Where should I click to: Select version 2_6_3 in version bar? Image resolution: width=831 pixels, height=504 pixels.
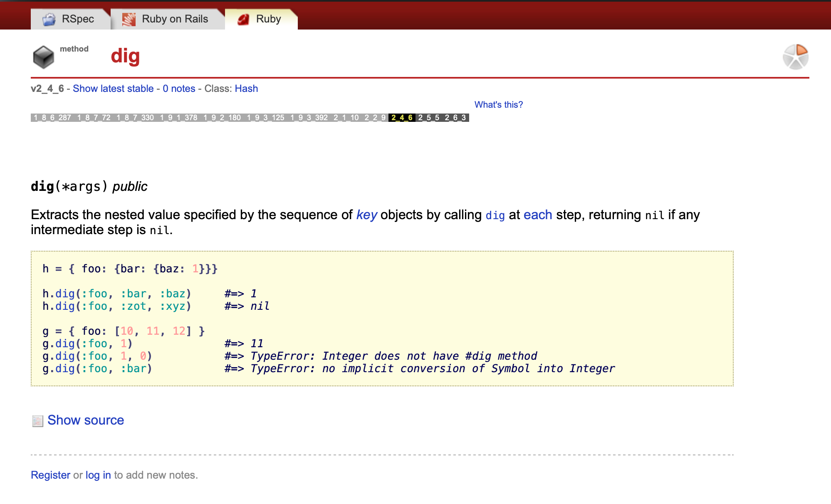pyautogui.click(x=455, y=118)
